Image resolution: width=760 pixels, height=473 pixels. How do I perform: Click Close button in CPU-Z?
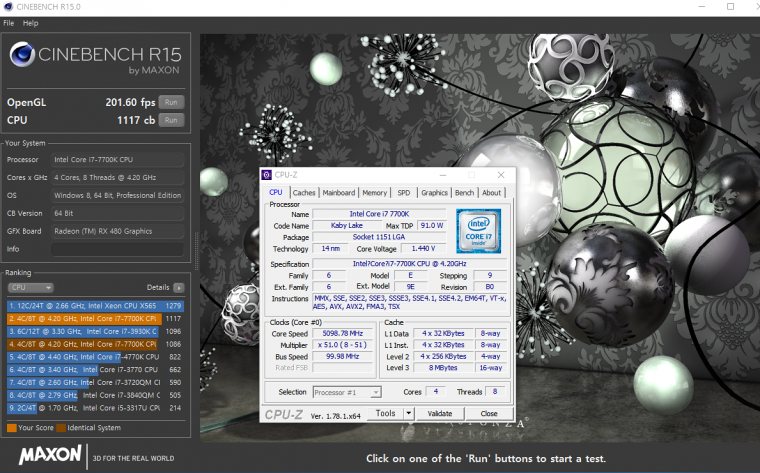coord(489,413)
